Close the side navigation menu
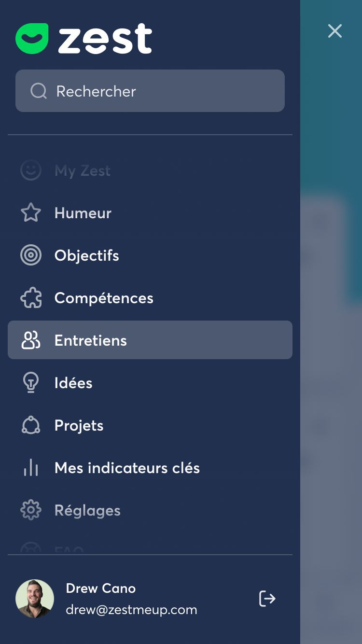This screenshot has width=362, height=644. tap(334, 31)
